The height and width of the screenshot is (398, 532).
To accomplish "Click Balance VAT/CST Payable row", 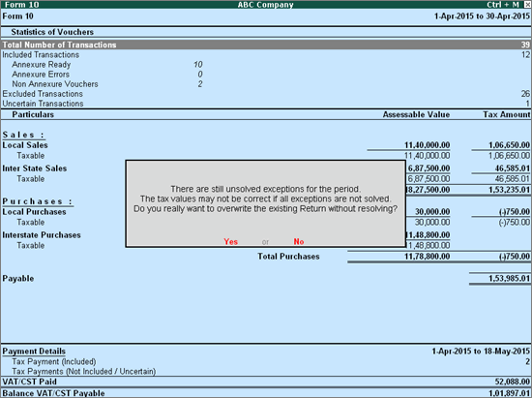I will (266, 393).
